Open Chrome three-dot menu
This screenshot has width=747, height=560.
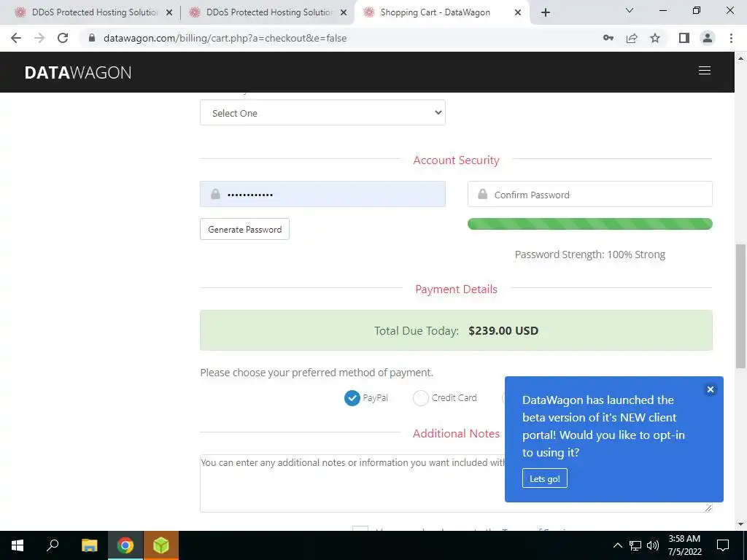[731, 38]
